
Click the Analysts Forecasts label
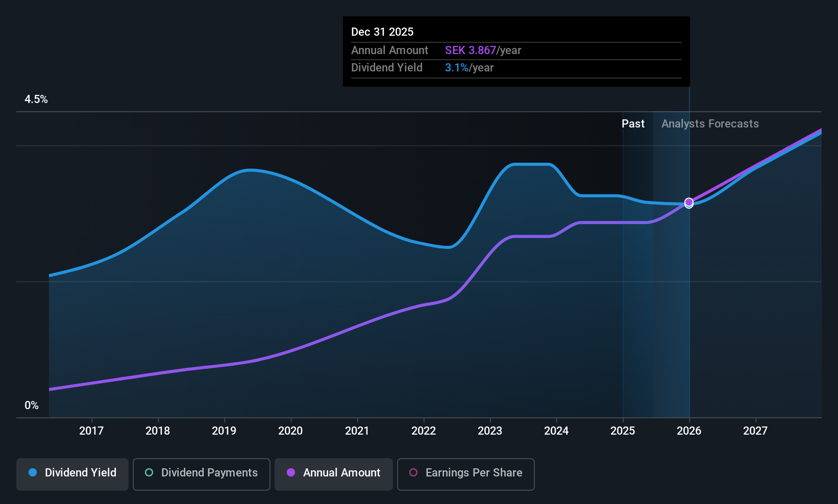[x=710, y=123]
